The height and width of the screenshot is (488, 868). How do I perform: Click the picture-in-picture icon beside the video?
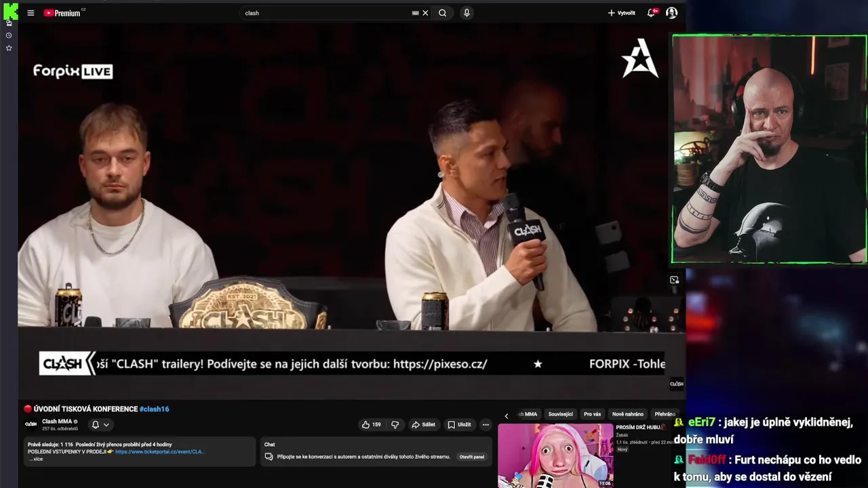(674, 280)
